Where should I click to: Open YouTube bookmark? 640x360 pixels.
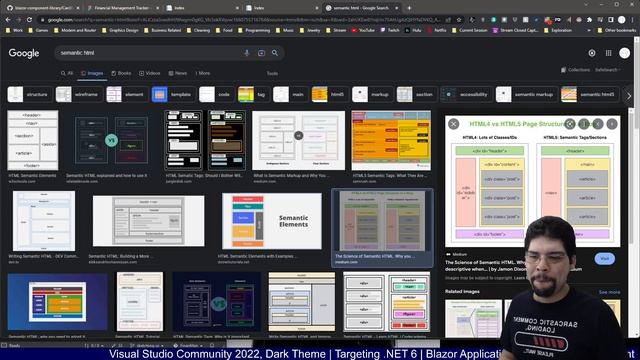coord(363,30)
